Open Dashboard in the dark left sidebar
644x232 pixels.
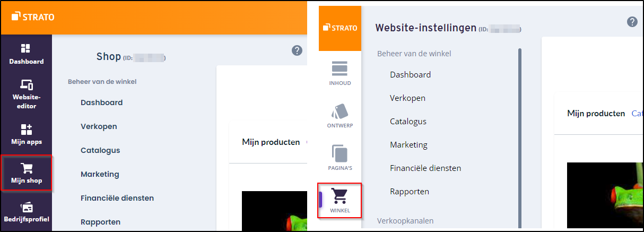tap(26, 54)
